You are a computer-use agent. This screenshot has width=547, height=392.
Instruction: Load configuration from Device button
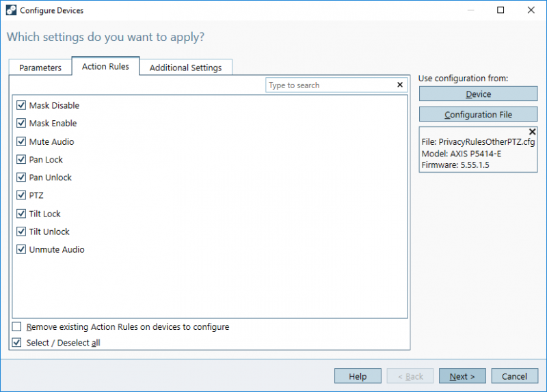pyautogui.click(x=478, y=94)
